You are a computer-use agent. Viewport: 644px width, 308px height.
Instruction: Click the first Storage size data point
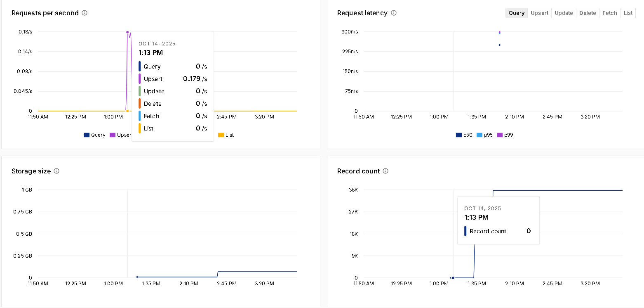tap(137, 277)
